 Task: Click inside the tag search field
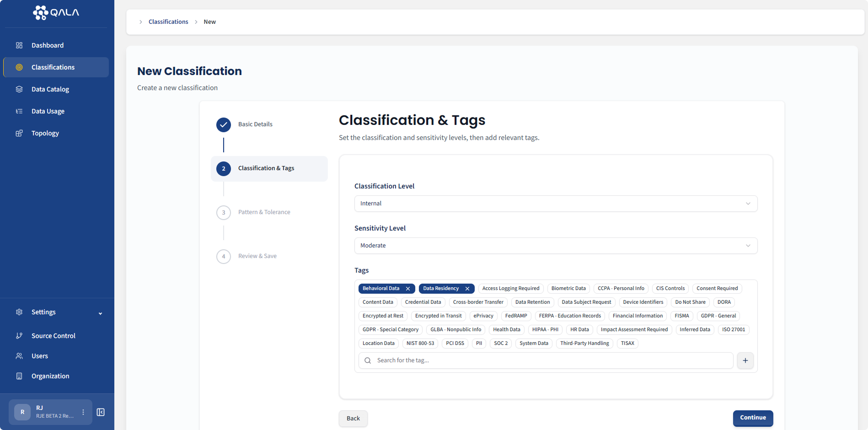pyautogui.click(x=503, y=360)
